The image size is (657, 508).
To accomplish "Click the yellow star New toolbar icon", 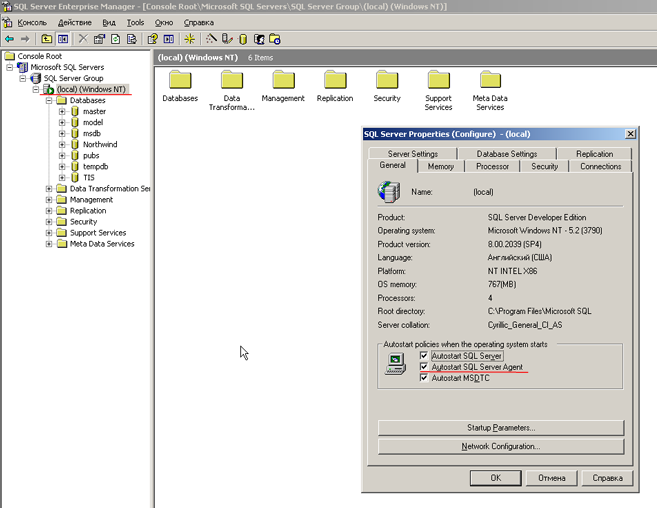I will point(190,39).
